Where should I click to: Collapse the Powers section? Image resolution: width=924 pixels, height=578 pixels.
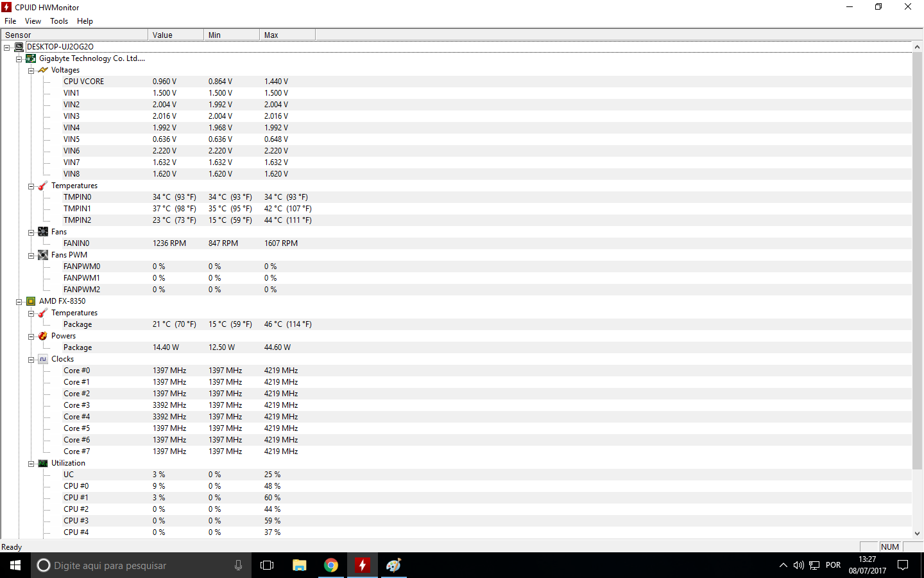(31, 337)
